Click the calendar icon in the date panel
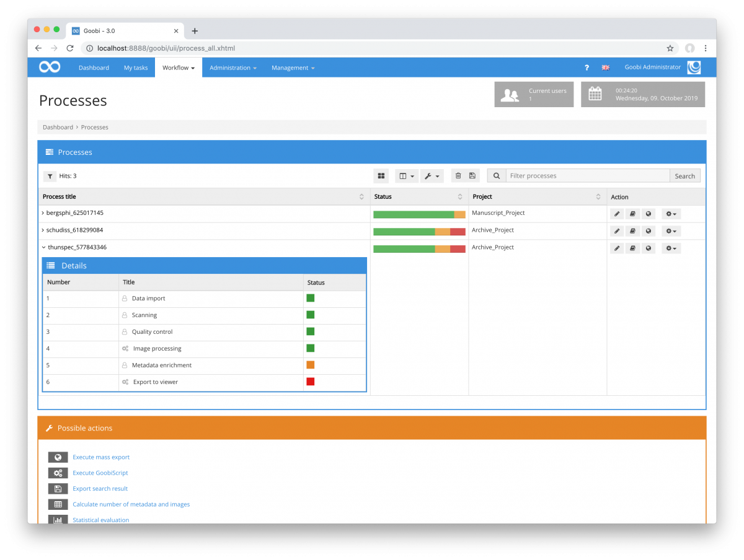Viewport: 744px width, 560px height. 595,94
